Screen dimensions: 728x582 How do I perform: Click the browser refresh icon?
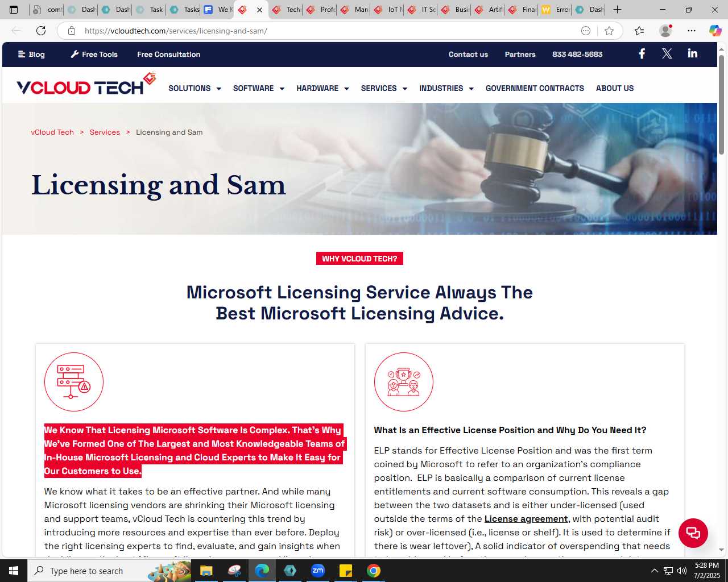(x=41, y=31)
